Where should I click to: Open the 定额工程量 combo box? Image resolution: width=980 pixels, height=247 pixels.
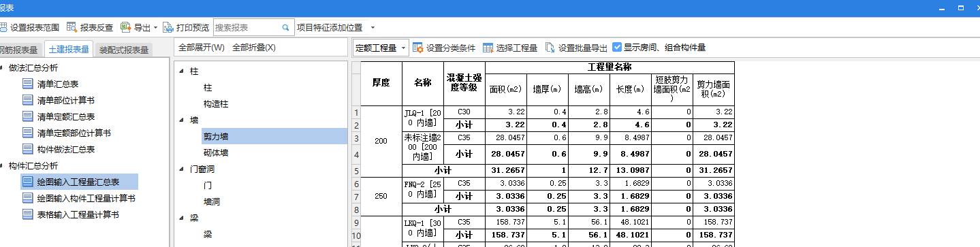[x=381, y=48]
